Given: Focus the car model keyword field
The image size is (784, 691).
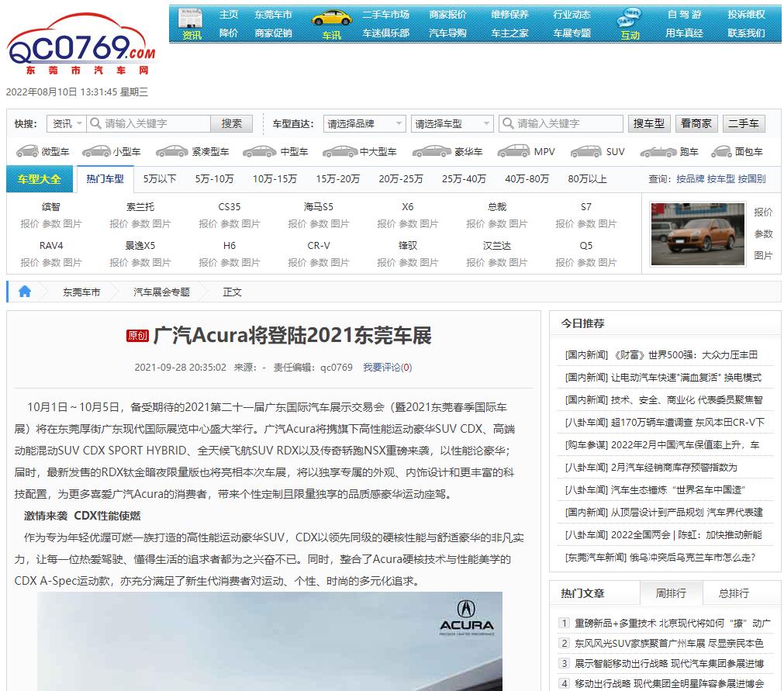Looking at the screenshot, I should [x=561, y=123].
